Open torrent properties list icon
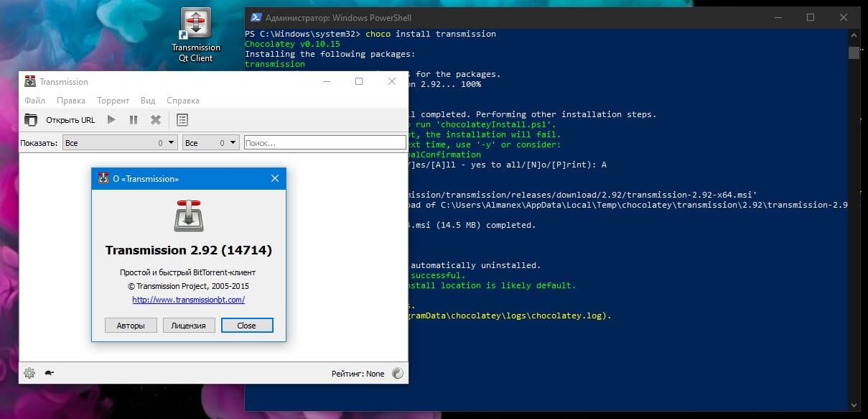 tap(182, 120)
